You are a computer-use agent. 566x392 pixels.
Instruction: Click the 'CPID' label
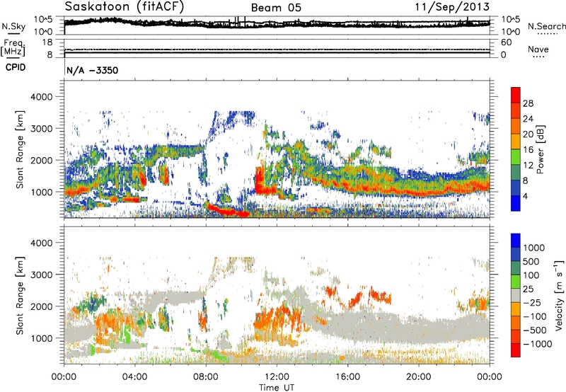[16, 67]
